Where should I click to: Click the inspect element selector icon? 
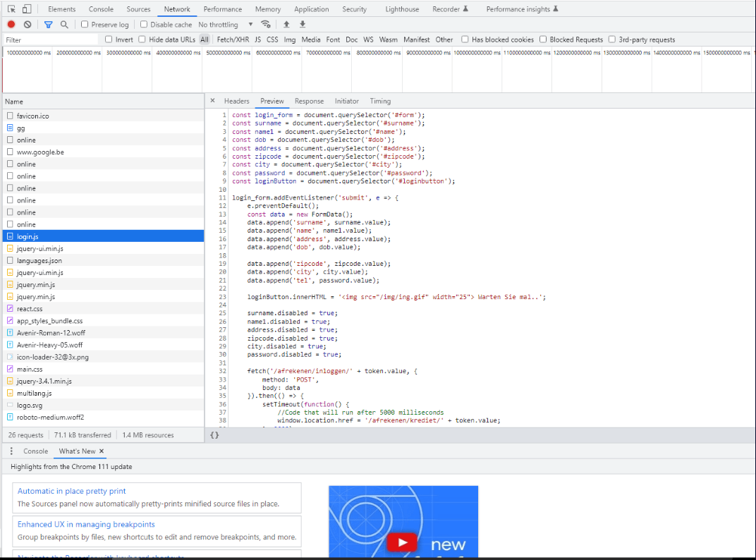(x=11, y=8)
